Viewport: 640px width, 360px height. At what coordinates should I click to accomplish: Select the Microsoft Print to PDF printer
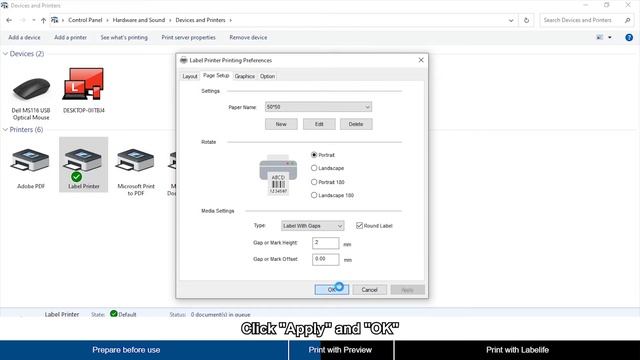136,171
